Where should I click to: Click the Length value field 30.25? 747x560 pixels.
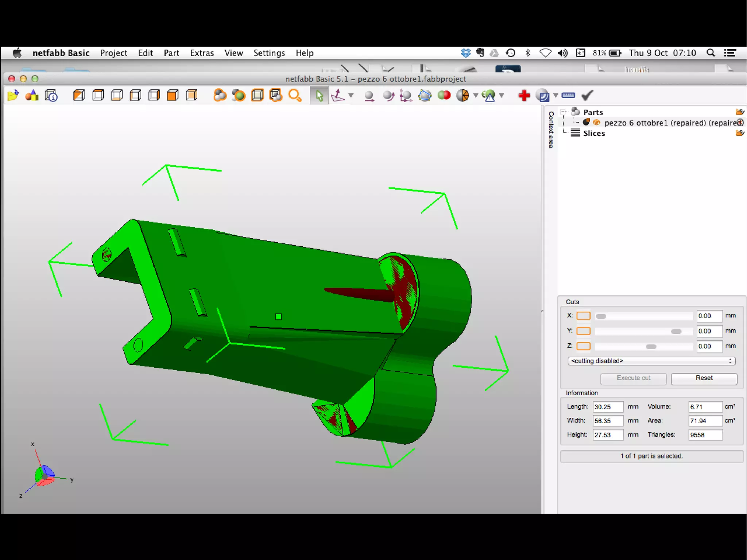click(608, 407)
